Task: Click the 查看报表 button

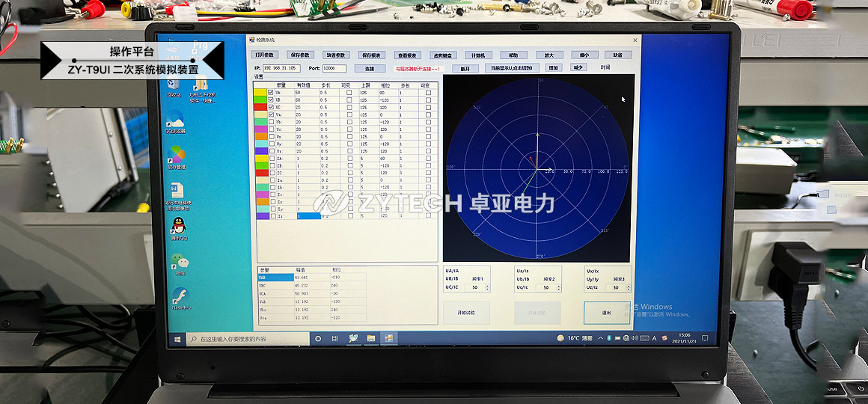Action: point(408,55)
